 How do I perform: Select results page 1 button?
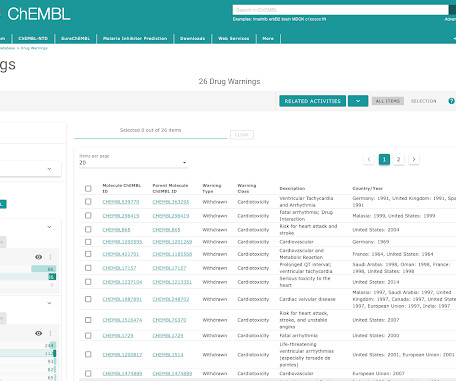(x=384, y=159)
